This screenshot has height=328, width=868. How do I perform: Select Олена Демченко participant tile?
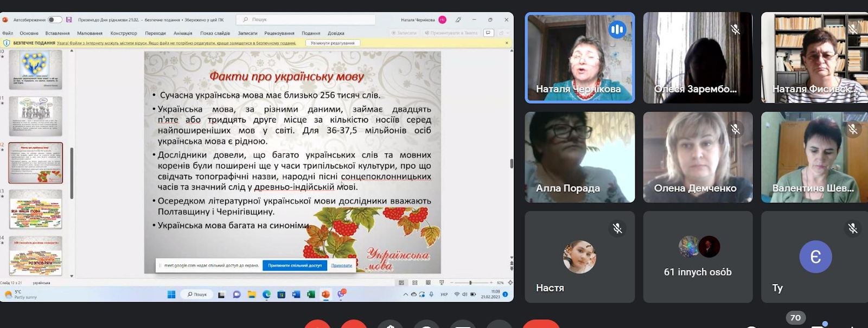click(698, 157)
